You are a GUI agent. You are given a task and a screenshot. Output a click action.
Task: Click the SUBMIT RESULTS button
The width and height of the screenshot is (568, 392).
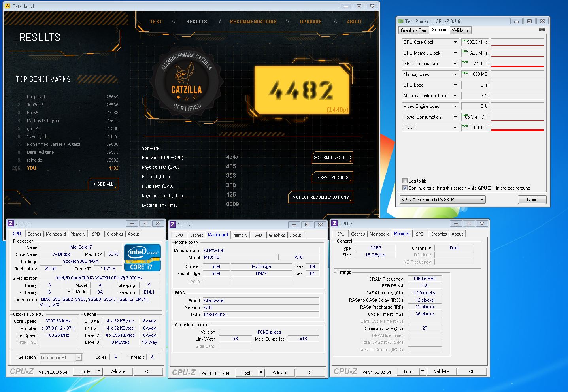332,158
